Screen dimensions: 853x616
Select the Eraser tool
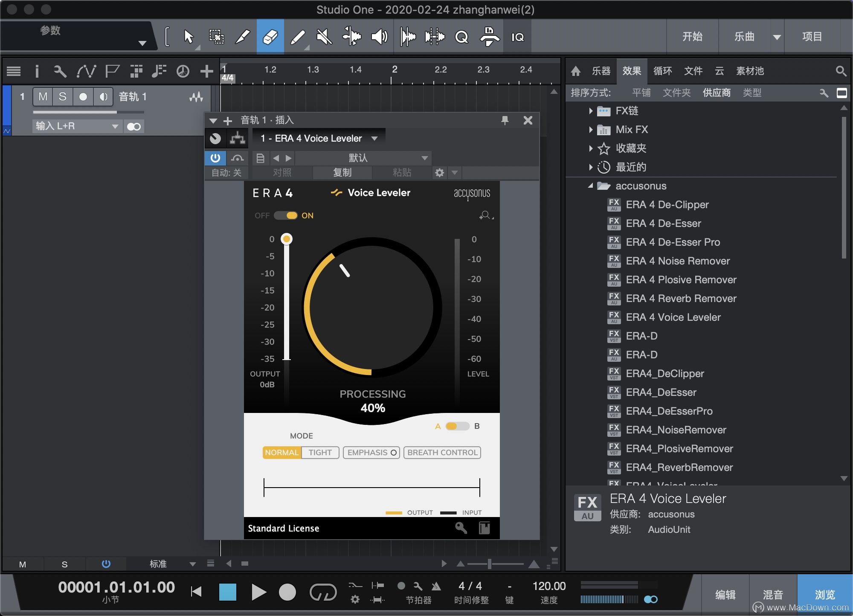click(x=270, y=37)
